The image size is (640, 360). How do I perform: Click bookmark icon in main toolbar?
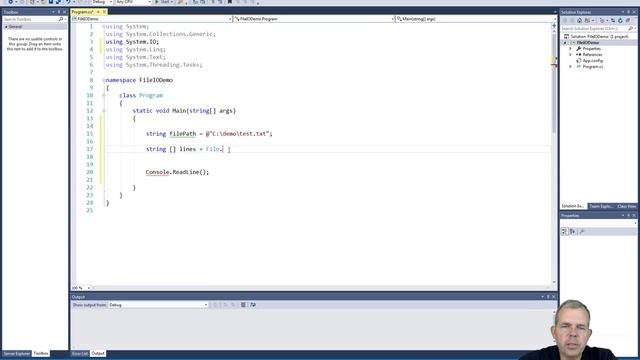pos(229,2)
